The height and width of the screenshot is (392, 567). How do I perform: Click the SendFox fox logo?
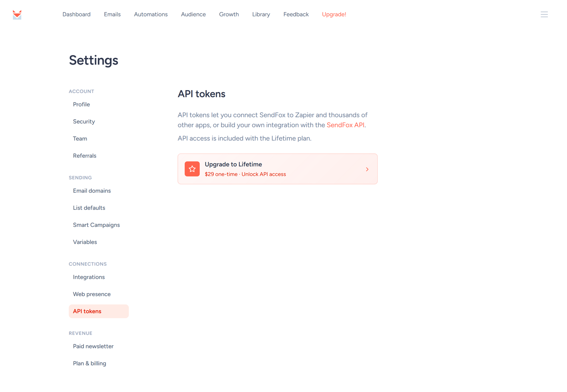pyautogui.click(x=17, y=15)
